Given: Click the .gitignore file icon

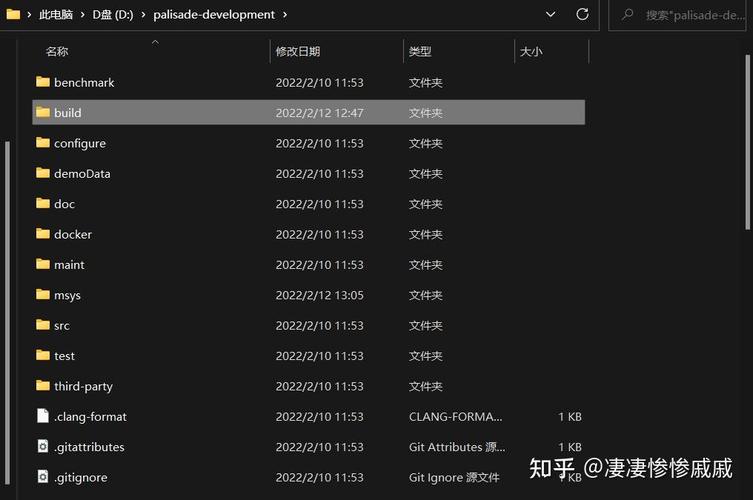Looking at the screenshot, I should [43, 476].
